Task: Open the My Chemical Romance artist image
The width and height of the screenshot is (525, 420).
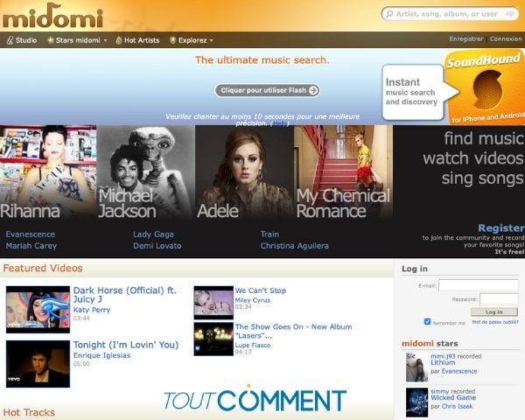Action: [x=343, y=172]
